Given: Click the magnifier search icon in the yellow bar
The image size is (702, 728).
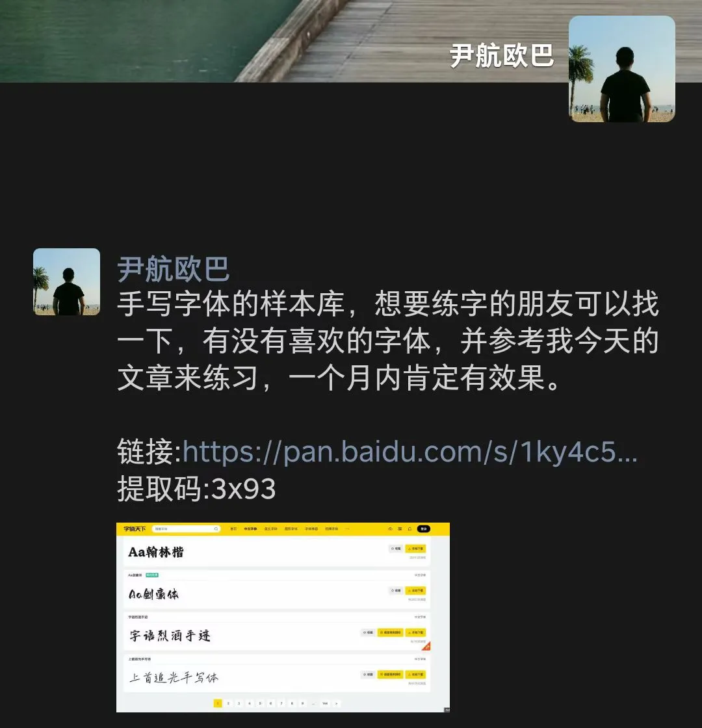Looking at the screenshot, I should pyautogui.click(x=216, y=529).
